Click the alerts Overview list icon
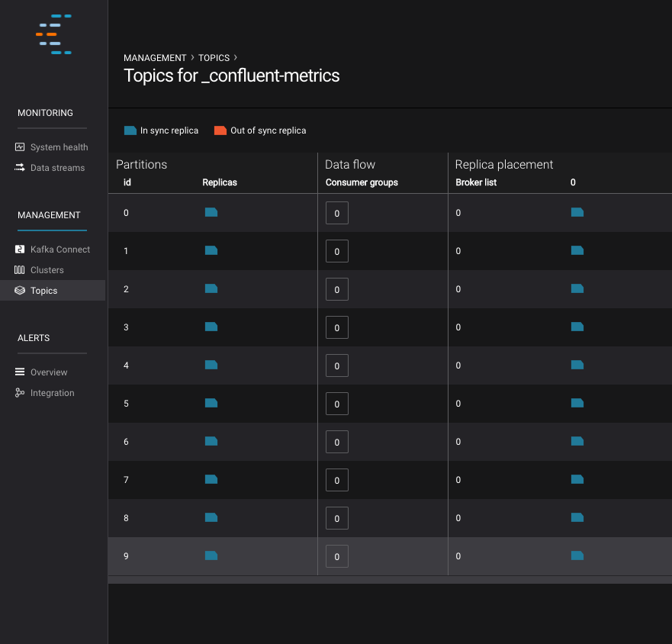Viewport: 672px width, 644px height. pyautogui.click(x=20, y=372)
